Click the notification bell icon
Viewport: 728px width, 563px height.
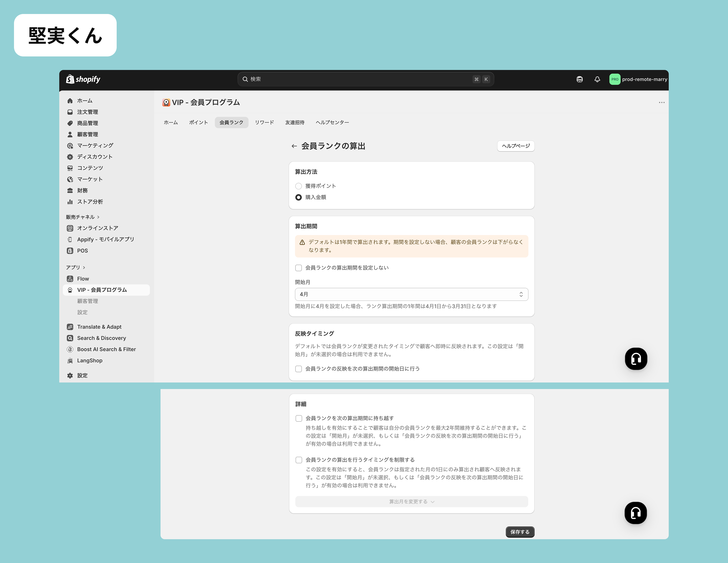pyautogui.click(x=597, y=79)
